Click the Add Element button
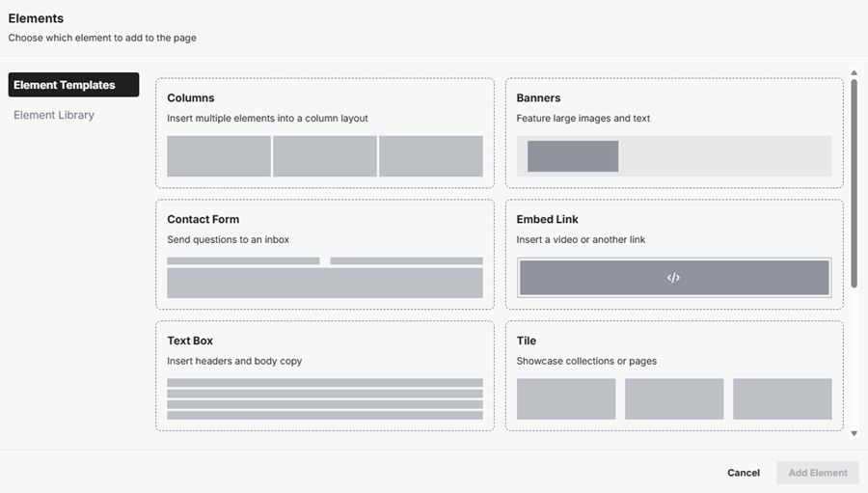Viewport: 868px width, 493px height. pyautogui.click(x=818, y=473)
